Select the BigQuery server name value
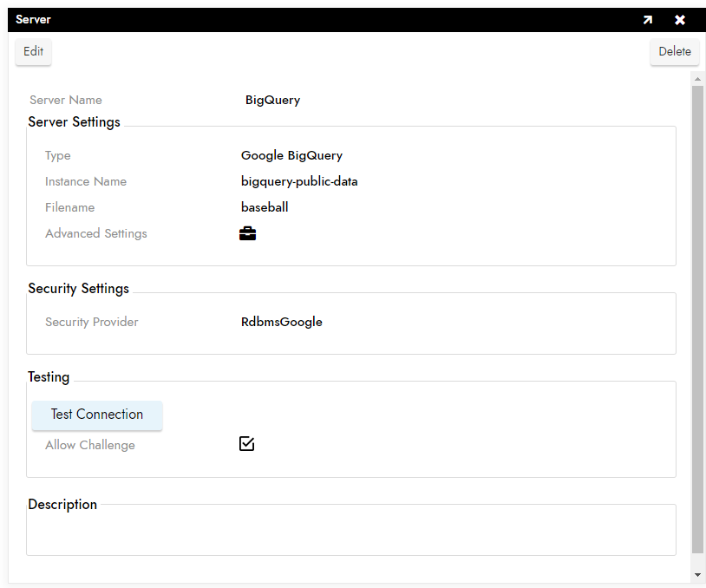 click(272, 100)
